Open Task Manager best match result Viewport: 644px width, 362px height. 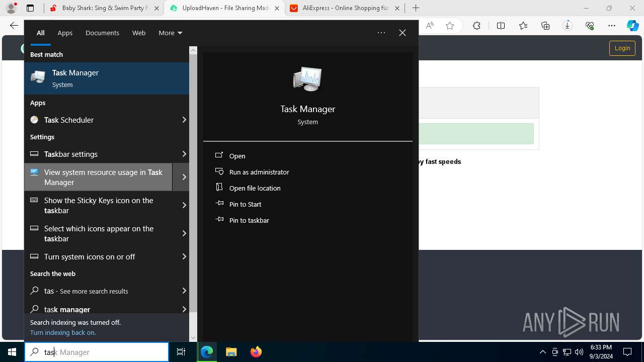click(107, 78)
